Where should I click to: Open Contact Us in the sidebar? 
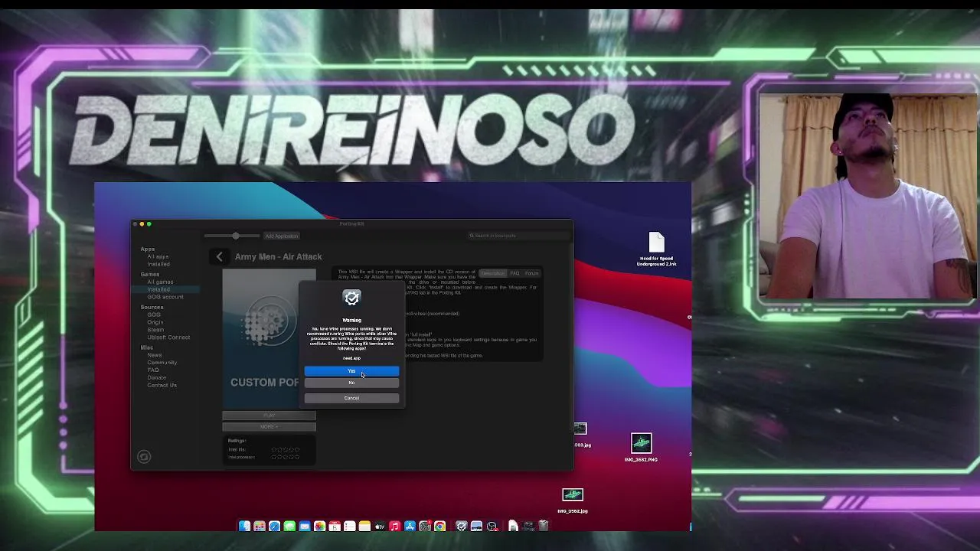click(162, 385)
